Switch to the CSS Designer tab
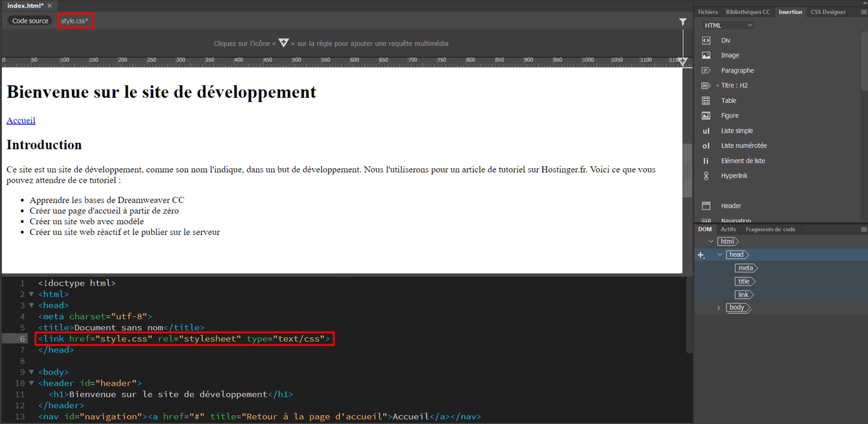The height and width of the screenshot is (424, 868). point(827,11)
